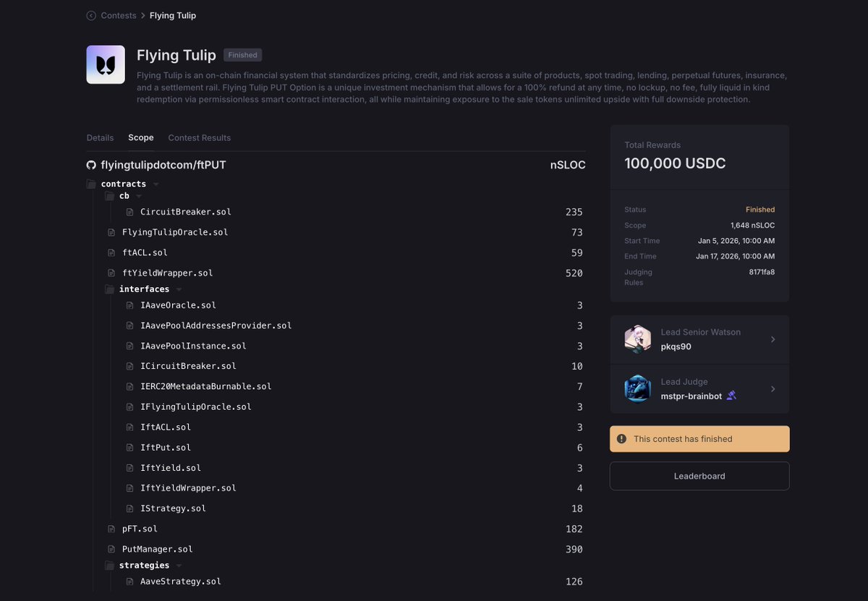This screenshot has height=601, width=868.
Task: Open CircuitBreaker.sol file
Action: coord(186,212)
